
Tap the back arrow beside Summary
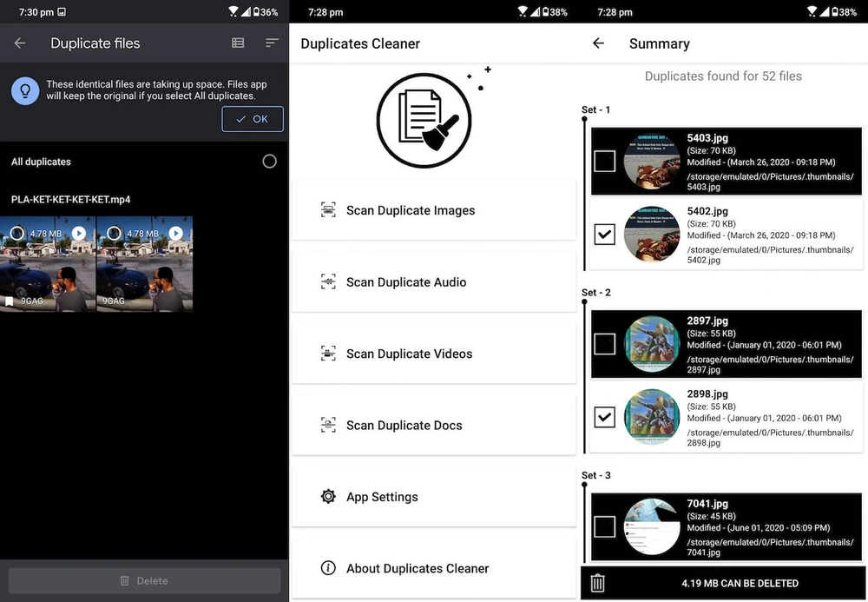598,43
